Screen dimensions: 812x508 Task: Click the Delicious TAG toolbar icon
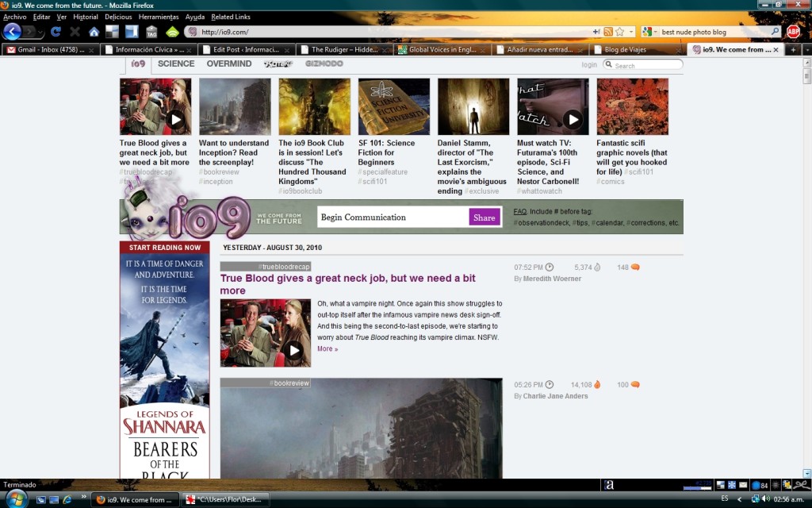coord(151,32)
